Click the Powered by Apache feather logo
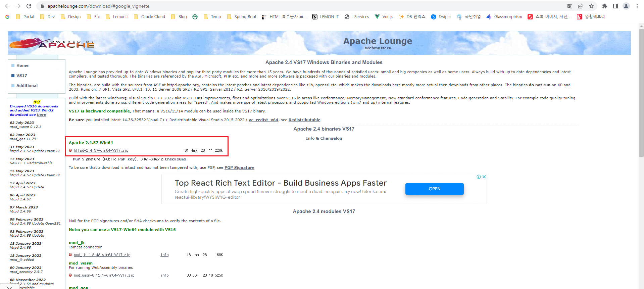The height and width of the screenshot is (289, 644). point(52,43)
